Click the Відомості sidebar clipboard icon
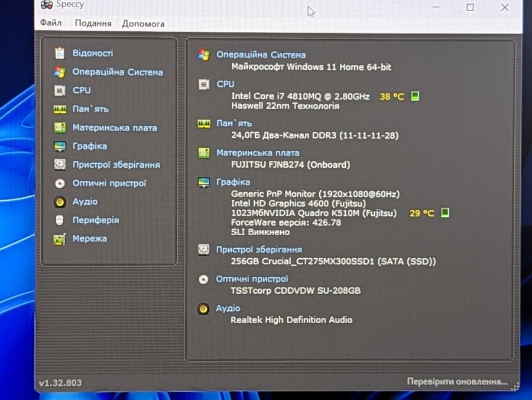This screenshot has width=532, height=400. click(60, 53)
